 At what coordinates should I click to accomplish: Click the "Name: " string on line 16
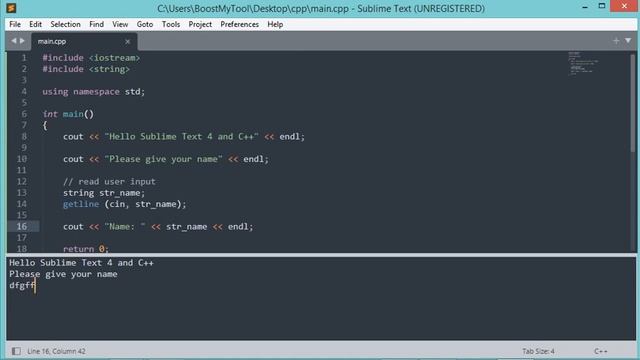124,227
